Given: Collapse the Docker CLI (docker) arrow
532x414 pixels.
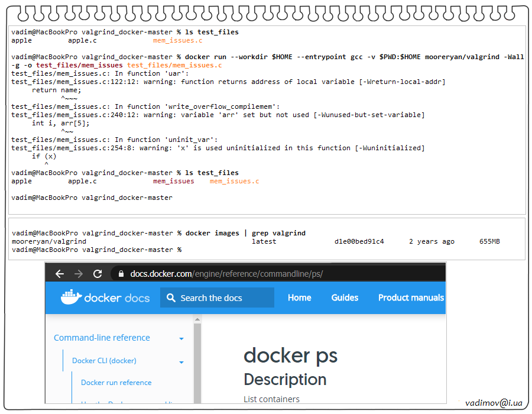Looking at the screenshot, I should click(181, 362).
